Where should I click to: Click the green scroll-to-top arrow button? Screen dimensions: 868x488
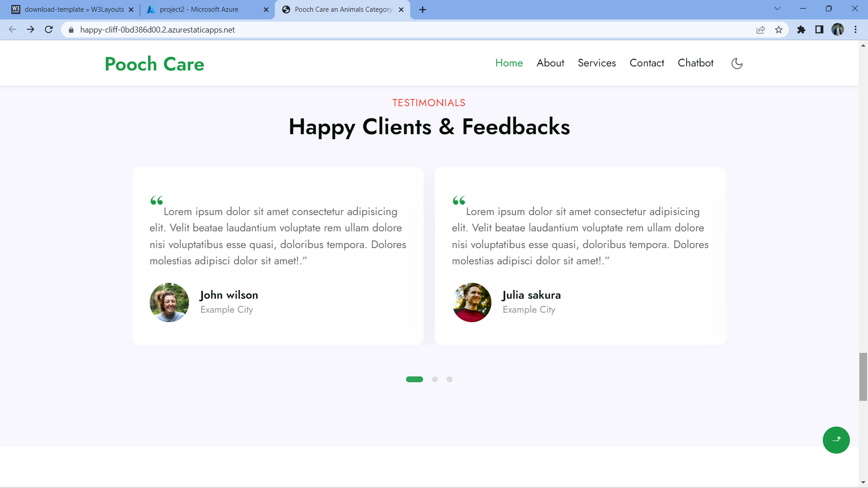pyautogui.click(x=836, y=440)
